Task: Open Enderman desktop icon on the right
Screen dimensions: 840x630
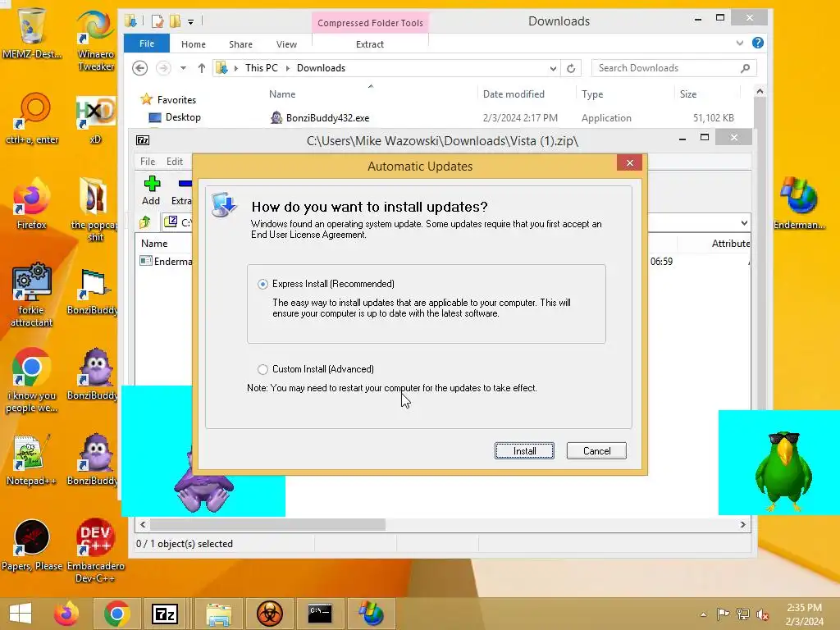Action: tap(799, 203)
